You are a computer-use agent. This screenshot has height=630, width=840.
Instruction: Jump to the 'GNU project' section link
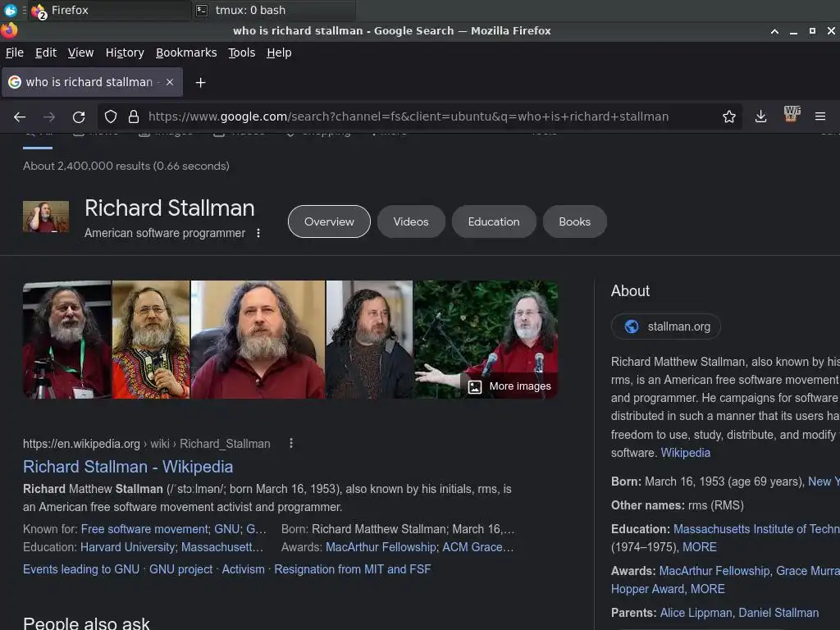tap(180, 569)
